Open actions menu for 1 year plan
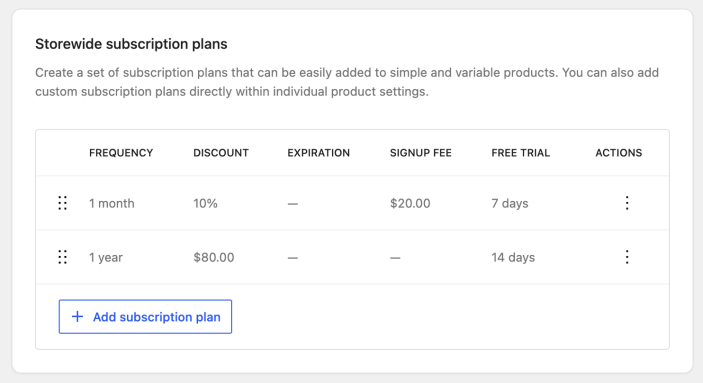Image resolution: width=703 pixels, height=383 pixels. pyautogui.click(x=627, y=257)
